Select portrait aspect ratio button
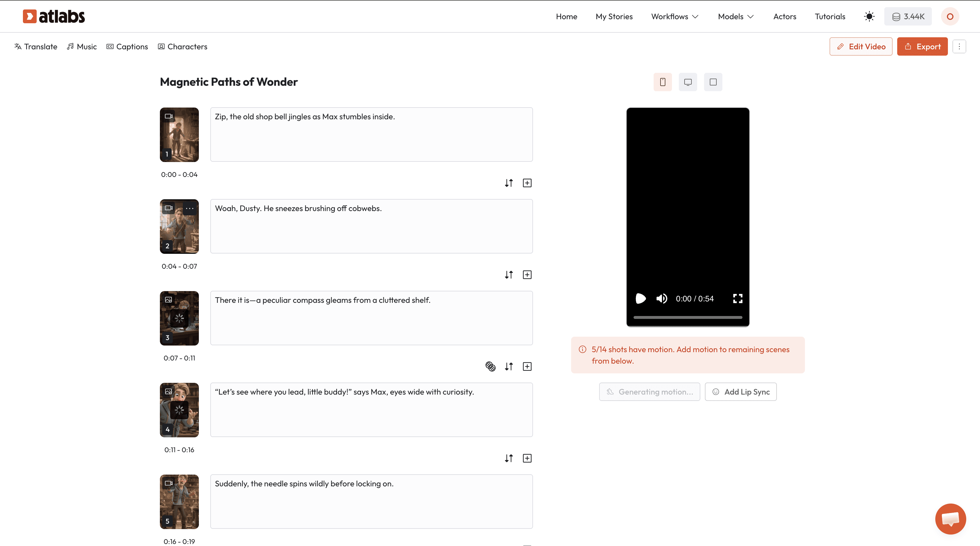Image resolution: width=980 pixels, height=546 pixels. [662, 82]
